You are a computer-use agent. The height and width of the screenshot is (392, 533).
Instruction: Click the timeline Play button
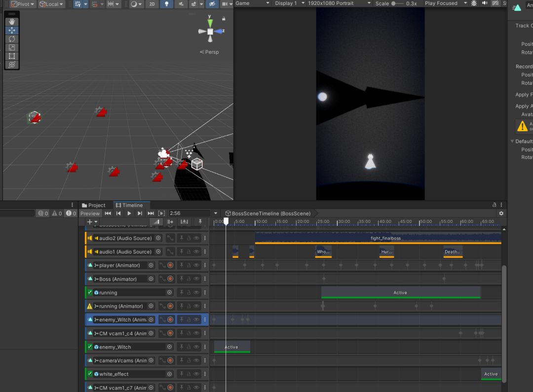tap(129, 213)
